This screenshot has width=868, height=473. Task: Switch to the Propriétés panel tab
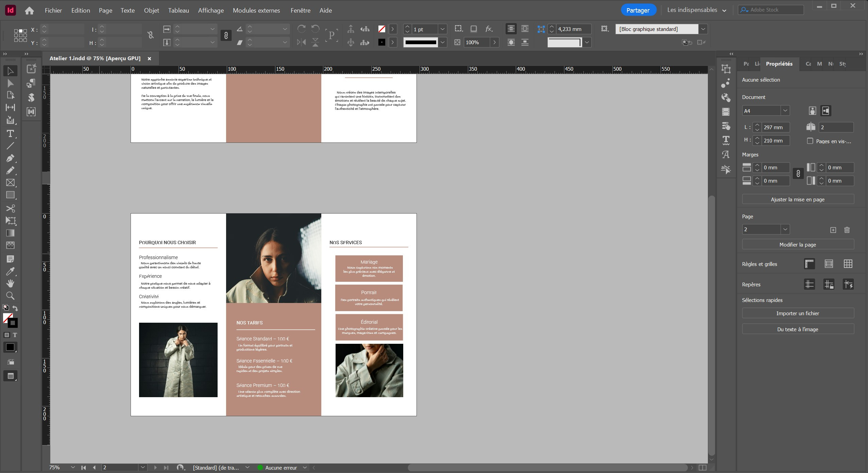click(x=779, y=64)
